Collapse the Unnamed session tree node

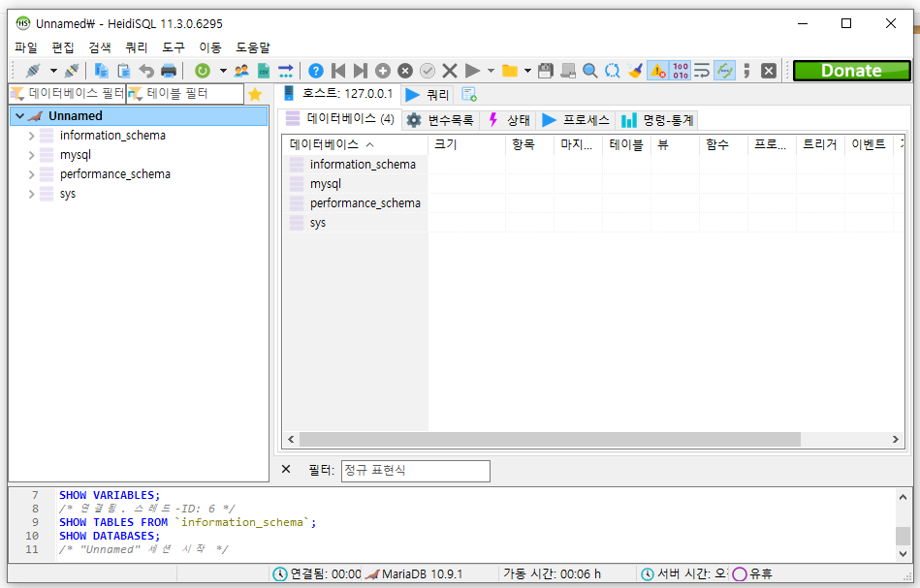(20, 116)
